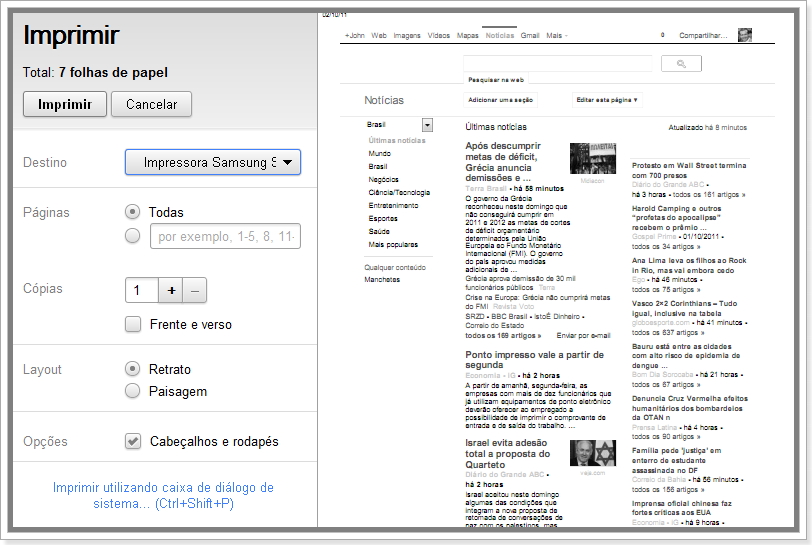Decrease copies with the minus button
The height and width of the screenshot is (545, 812).
click(x=195, y=290)
